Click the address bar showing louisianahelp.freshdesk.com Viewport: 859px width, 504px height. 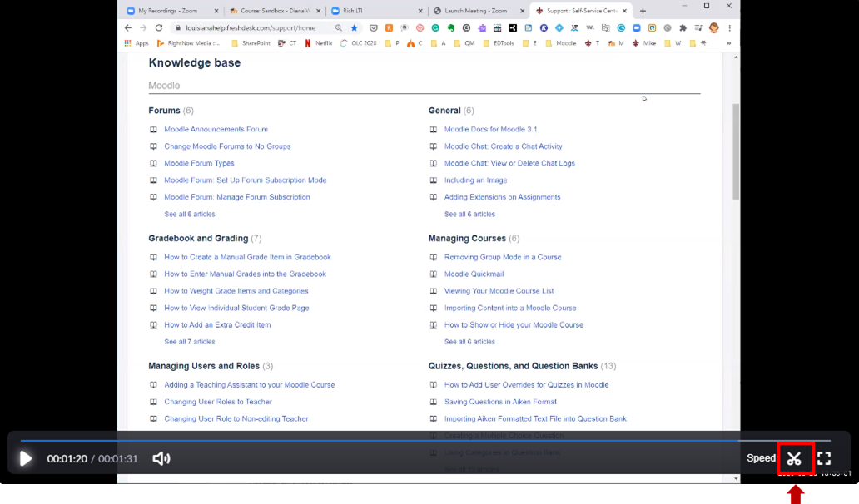click(251, 28)
